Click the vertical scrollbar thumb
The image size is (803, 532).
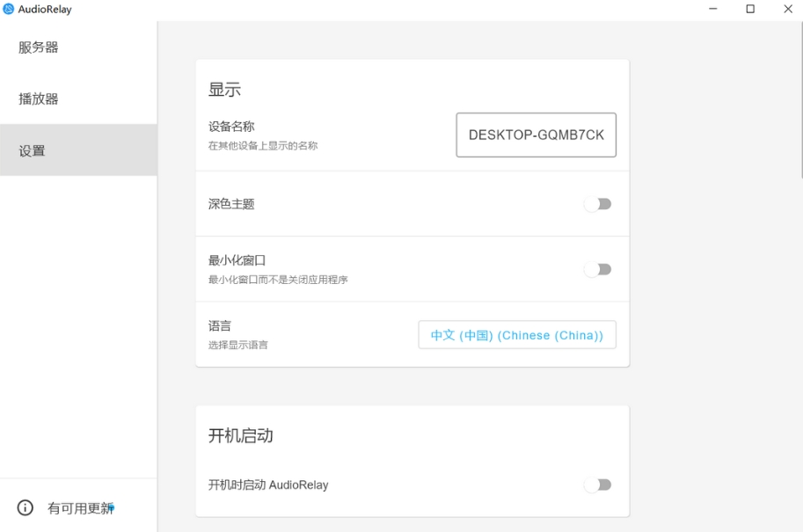(x=801, y=100)
